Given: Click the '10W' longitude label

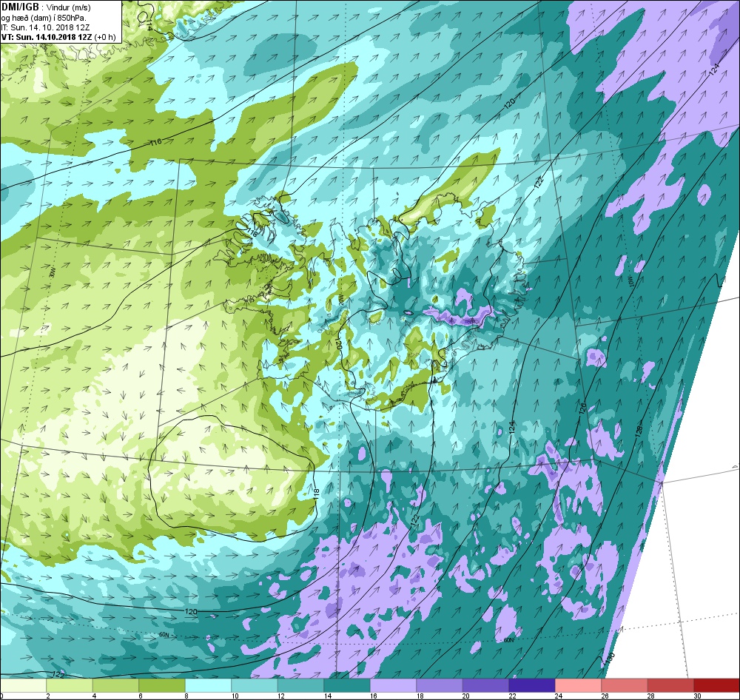Looking at the screenshot, I should (630, 281).
